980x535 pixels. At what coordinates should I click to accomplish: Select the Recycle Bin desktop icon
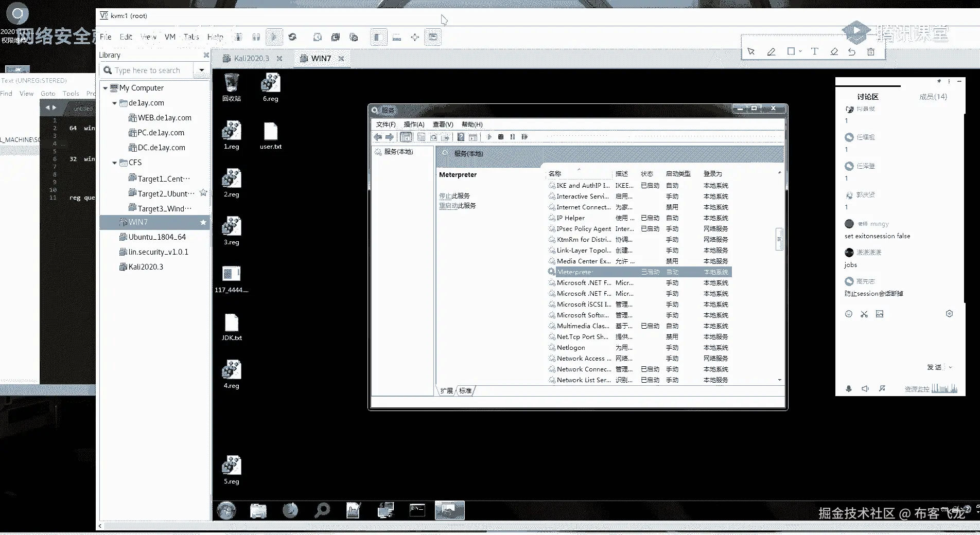coord(232,87)
